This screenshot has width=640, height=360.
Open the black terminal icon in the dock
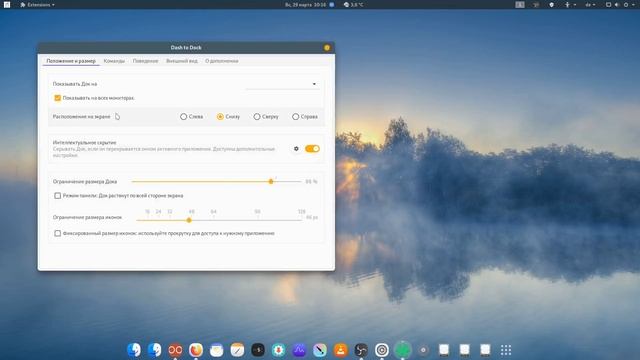tap(258, 350)
